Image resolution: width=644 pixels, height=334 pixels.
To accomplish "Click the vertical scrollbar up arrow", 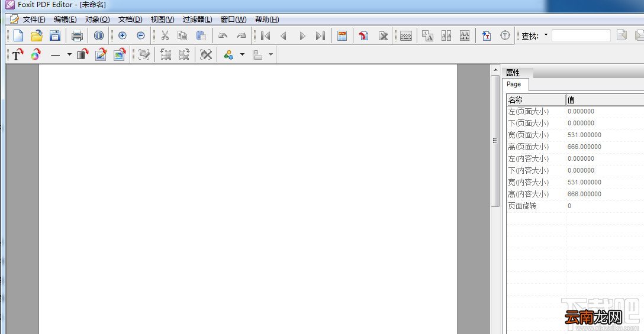I will [495, 70].
